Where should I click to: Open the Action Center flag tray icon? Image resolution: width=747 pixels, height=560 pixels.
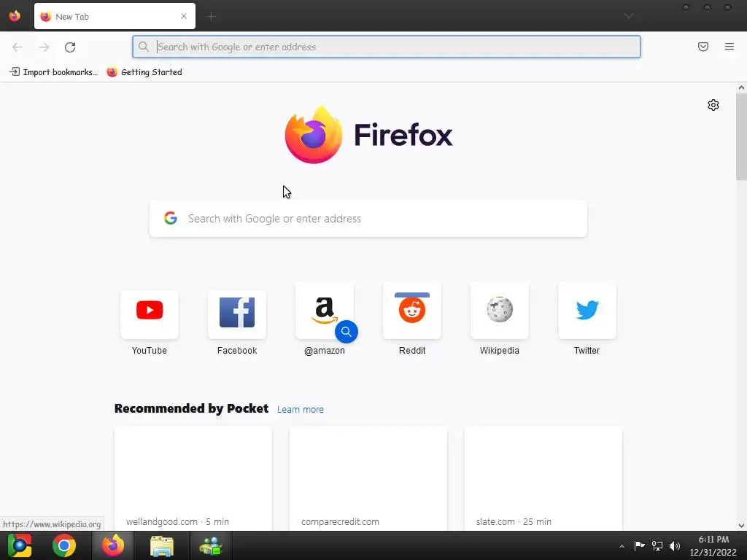[x=639, y=546]
